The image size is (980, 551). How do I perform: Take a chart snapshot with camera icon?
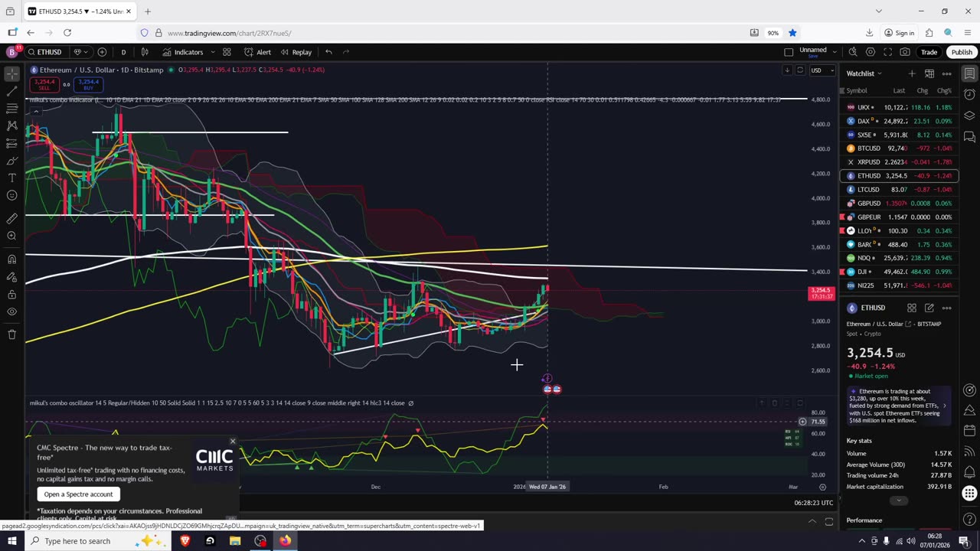(x=905, y=52)
